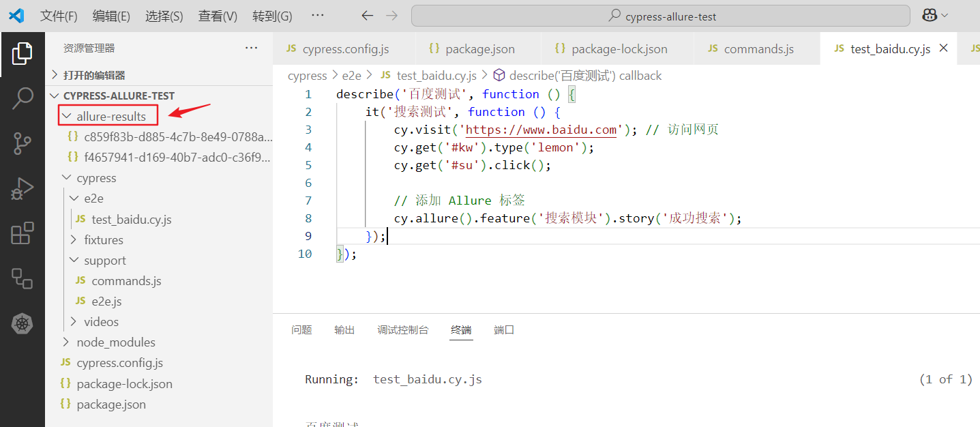Image resolution: width=980 pixels, height=427 pixels.
Task: Click the navigate back arrow
Action: pyautogui.click(x=368, y=16)
